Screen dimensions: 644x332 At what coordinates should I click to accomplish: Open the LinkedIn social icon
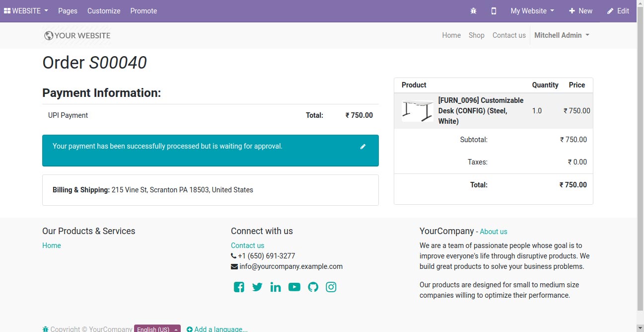pyautogui.click(x=276, y=287)
